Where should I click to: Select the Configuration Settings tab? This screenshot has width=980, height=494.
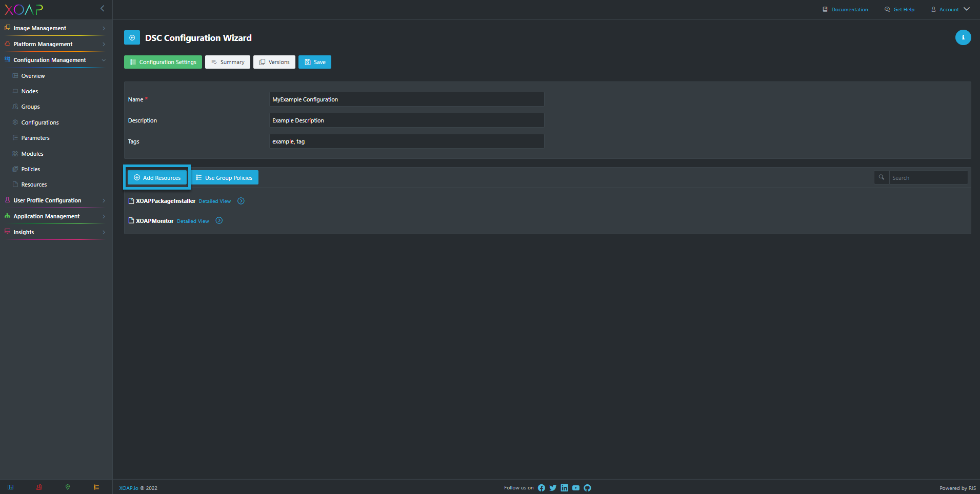(x=163, y=62)
